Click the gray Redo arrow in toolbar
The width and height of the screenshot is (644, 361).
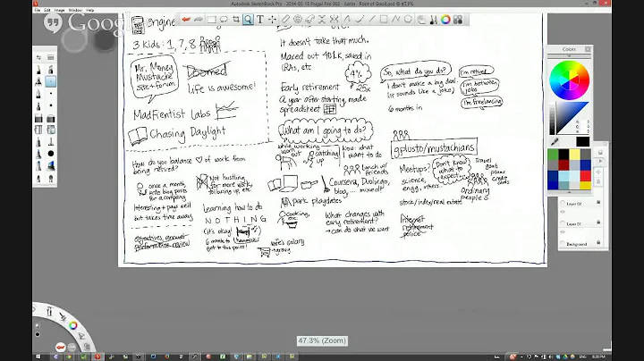tap(199, 20)
